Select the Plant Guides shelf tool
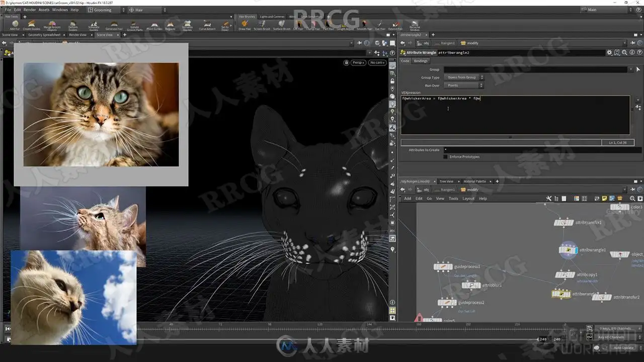 point(154,26)
